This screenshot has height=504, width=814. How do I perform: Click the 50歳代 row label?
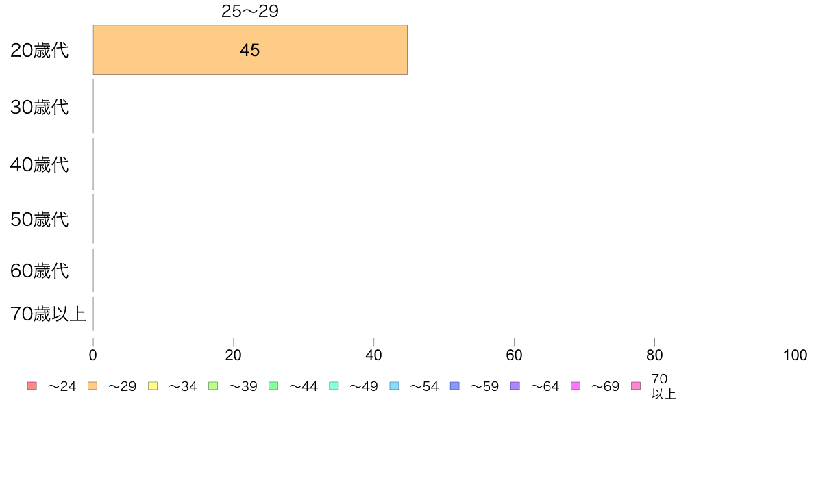[x=40, y=220]
